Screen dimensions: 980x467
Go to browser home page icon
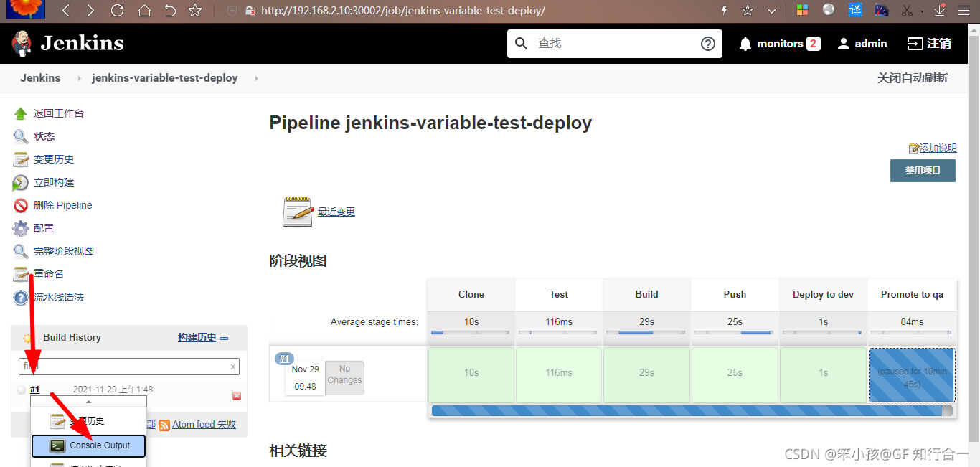(x=144, y=11)
